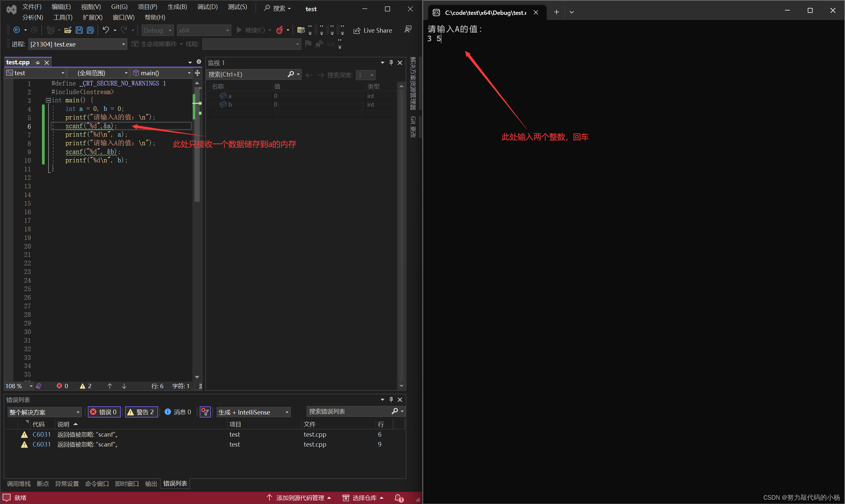This screenshot has height=504, width=845.
Task: Click the C6031 warning code link for line 6
Action: coord(42,434)
